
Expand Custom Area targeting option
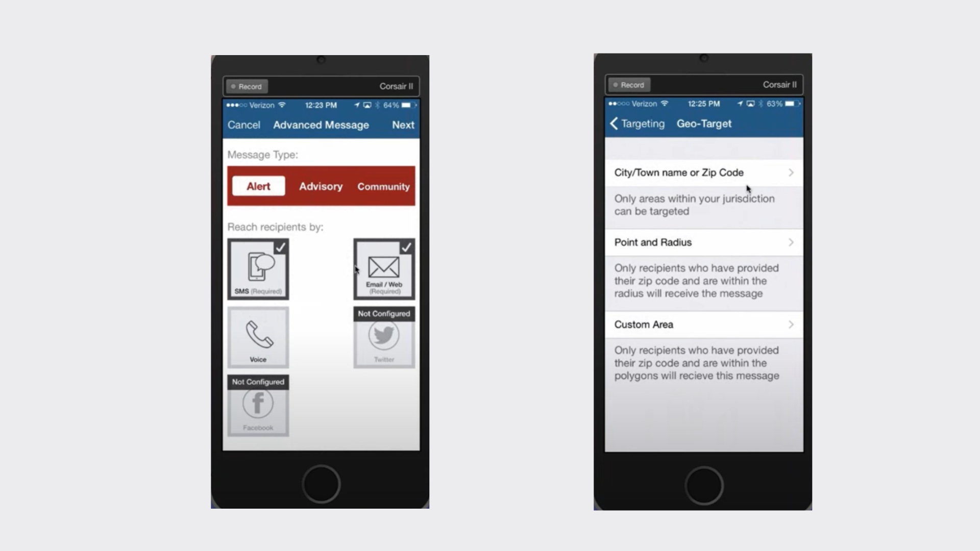click(704, 324)
